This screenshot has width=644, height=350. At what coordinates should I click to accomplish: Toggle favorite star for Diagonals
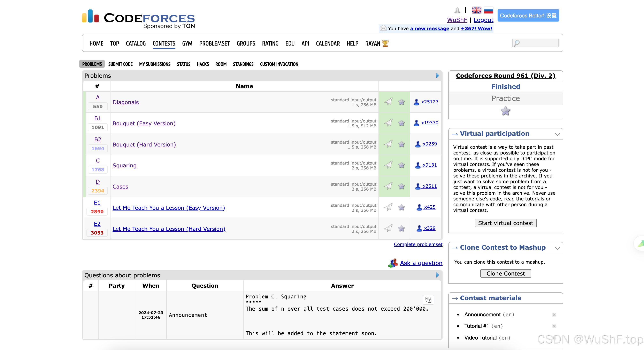point(401,102)
